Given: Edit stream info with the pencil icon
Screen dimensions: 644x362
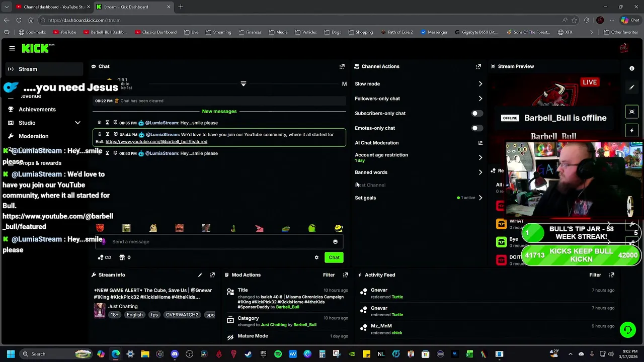Looking at the screenshot, I should click(200, 275).
